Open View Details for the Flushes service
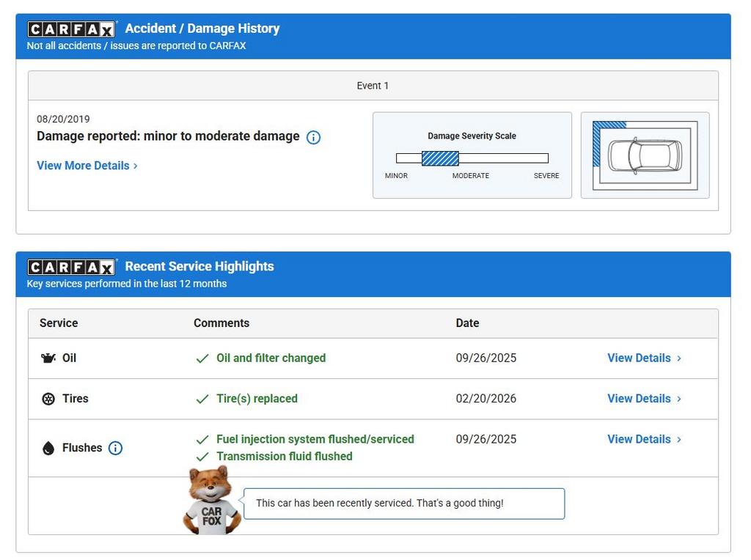Viewport: 751px width, 560px height. pos(644,439)
